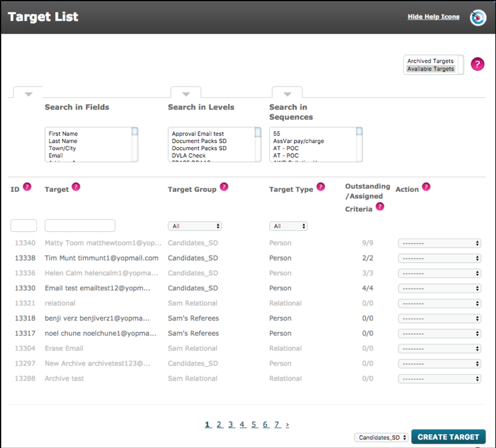Go to page 7 of results

pyautogui.click(x=277, y=425)
